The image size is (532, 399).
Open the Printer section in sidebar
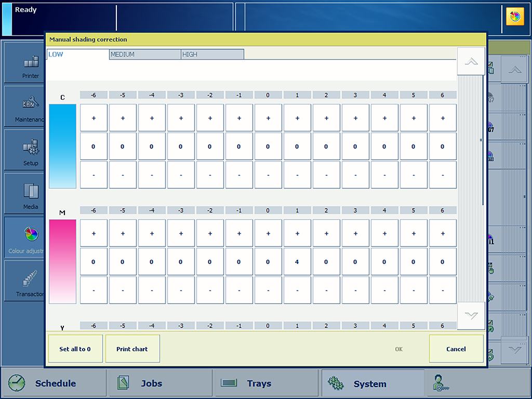click(30, 63)
